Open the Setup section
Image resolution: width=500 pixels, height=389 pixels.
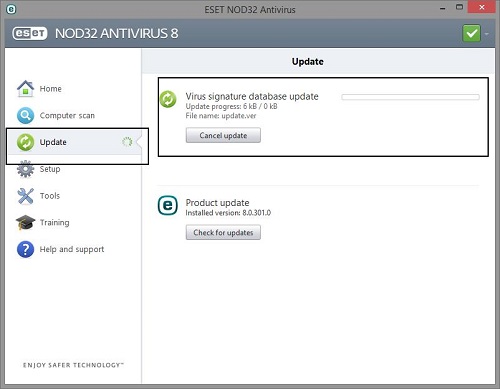[x=50, y=169]
